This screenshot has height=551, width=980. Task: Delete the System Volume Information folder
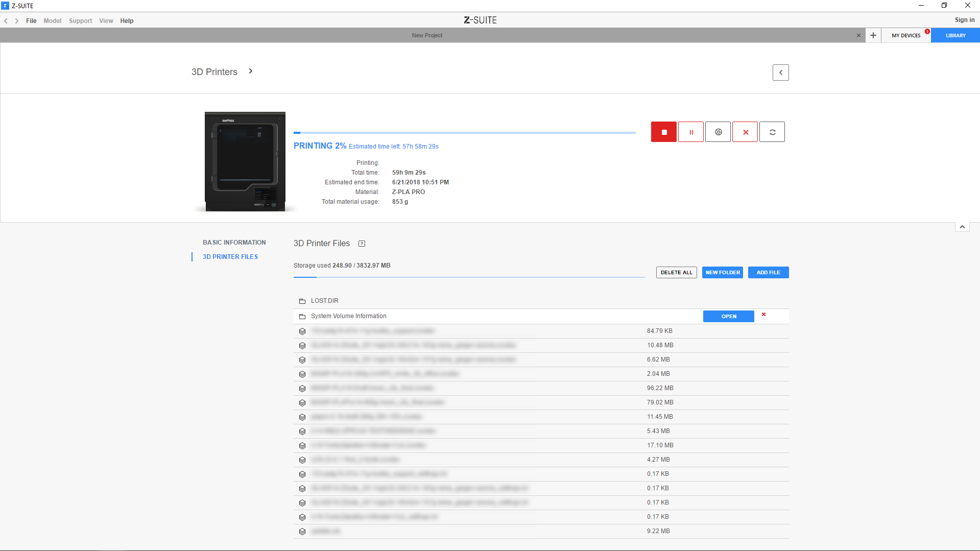(x=763, y=315)
